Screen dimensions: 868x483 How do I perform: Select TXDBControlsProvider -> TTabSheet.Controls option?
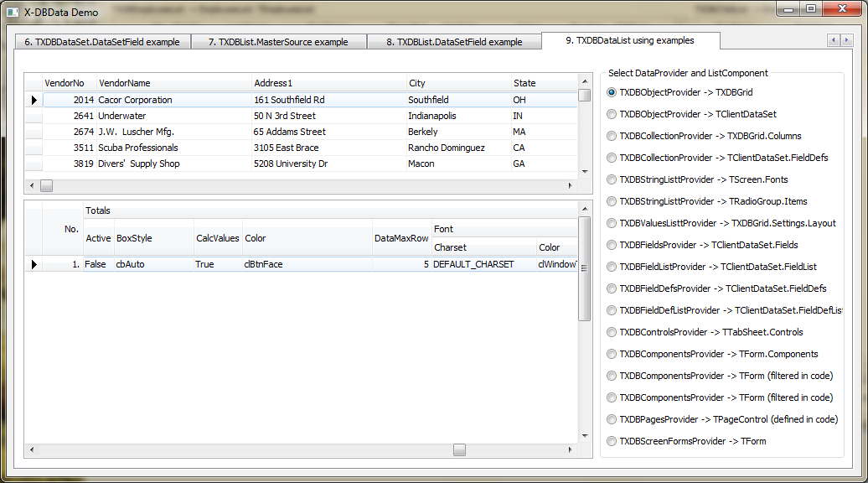tap(612, 332)
